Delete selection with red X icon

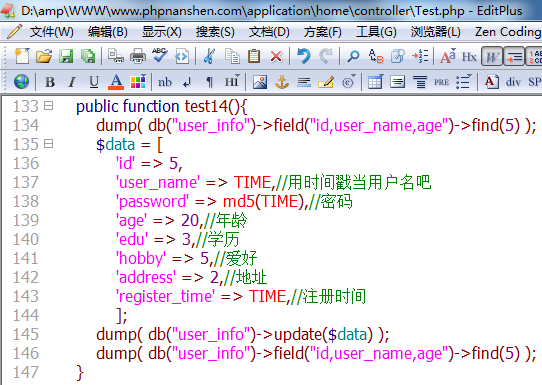pyautogui.click(x=276, y=56)
